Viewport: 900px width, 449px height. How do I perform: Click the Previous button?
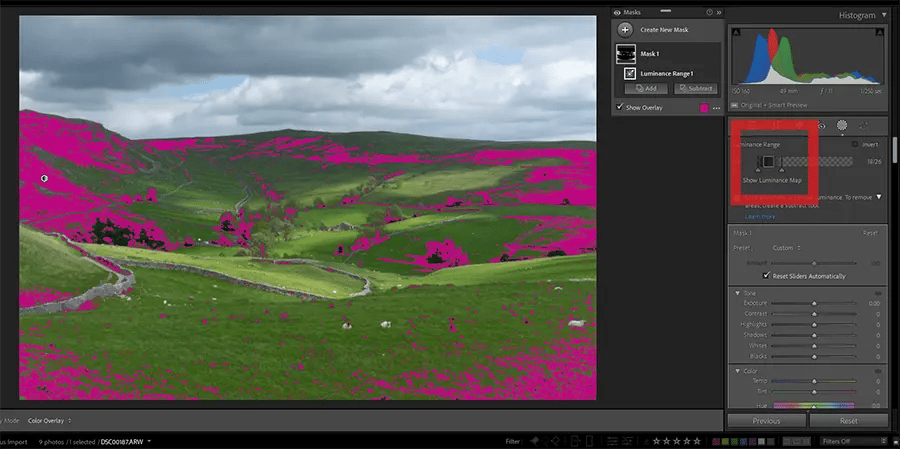click(x=766, y=421)
